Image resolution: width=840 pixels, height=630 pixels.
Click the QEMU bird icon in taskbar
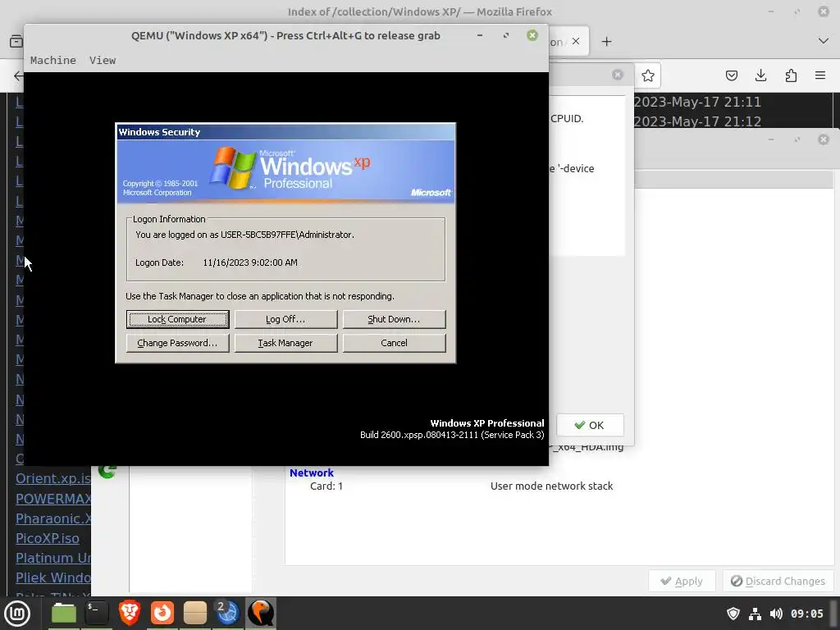click(260, 613)
